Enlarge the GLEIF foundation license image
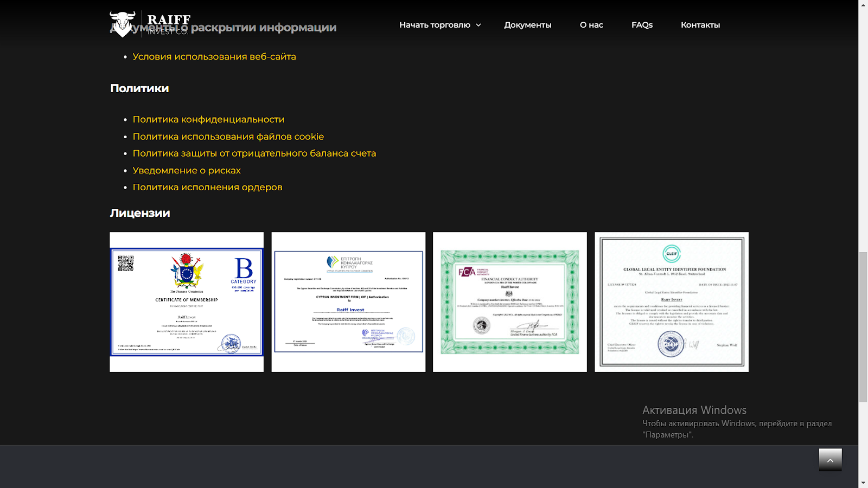This screenshot has width=868, height=488. coord(672,302)
